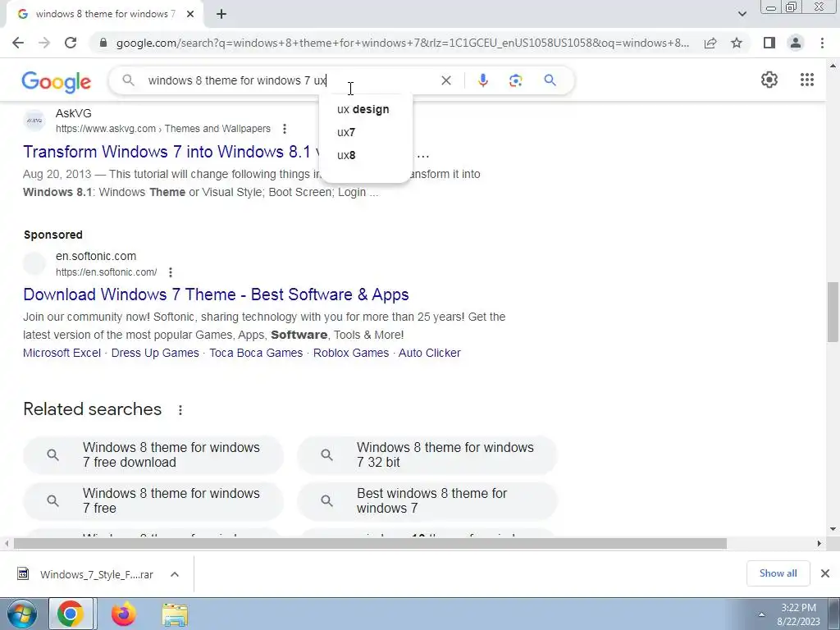
Task: Search 'Windows 8 theme for windows 7 free download'
Action: click(153, 454)
